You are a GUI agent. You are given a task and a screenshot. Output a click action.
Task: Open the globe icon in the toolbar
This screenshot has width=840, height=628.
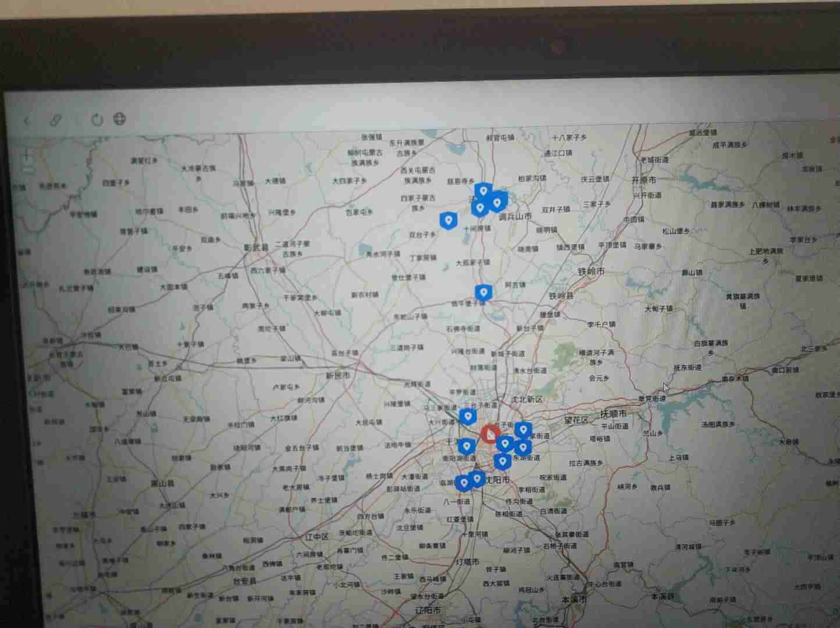[x=119, y=119]
